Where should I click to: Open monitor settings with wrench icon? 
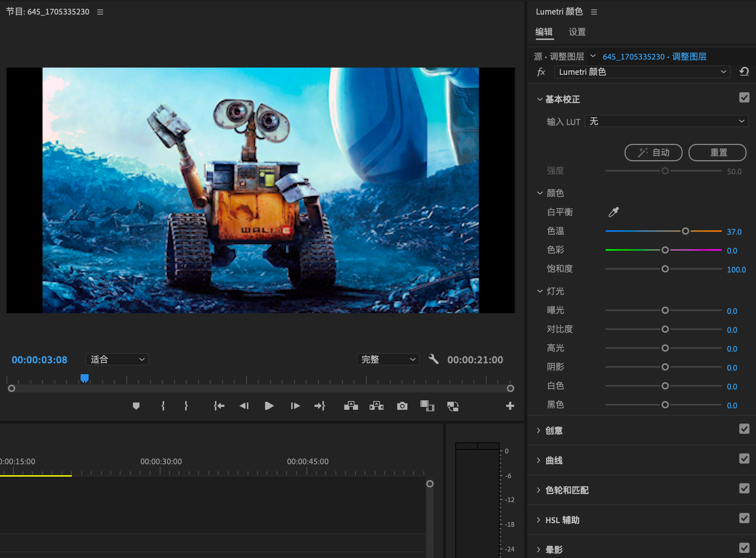click(x=434, y=359)
